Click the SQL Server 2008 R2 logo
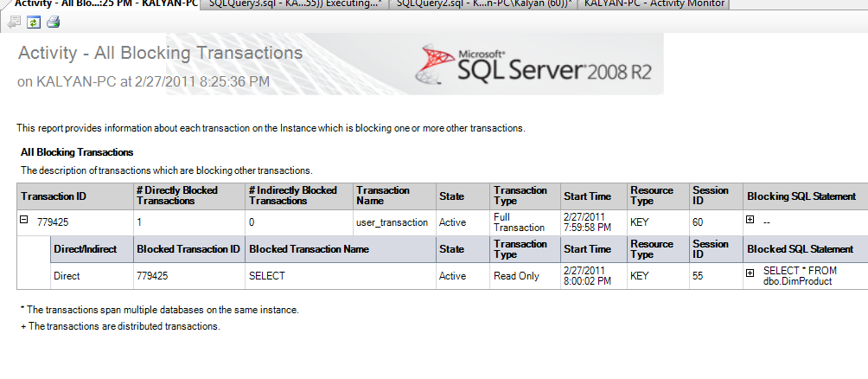The height and width of the screenshot is (379, 868). (x=533, y=64)
